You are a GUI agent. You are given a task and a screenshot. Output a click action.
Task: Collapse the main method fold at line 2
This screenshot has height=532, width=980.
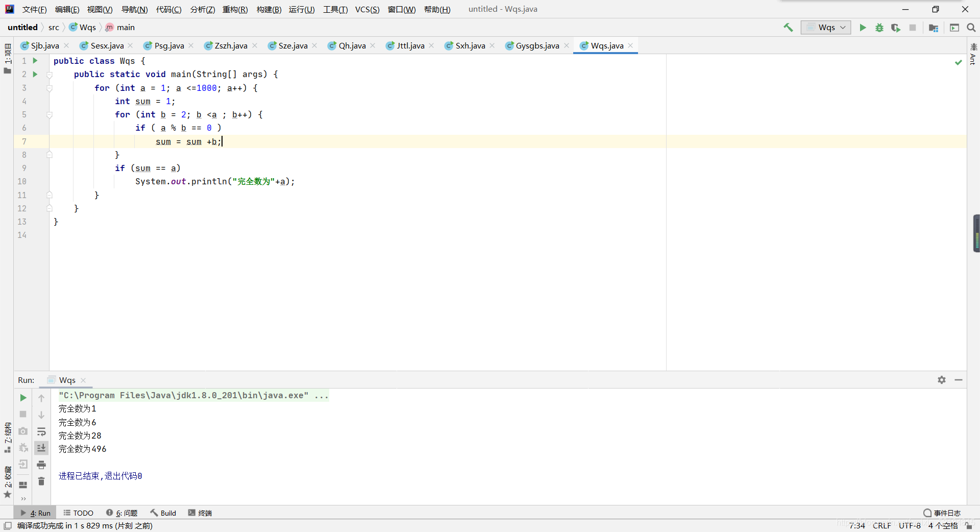50,75
